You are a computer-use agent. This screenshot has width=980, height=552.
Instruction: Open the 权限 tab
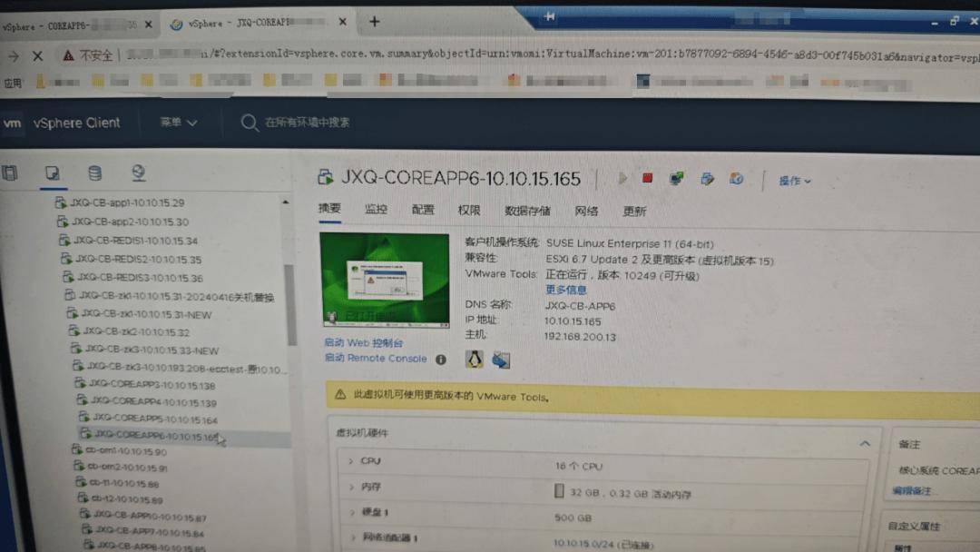[469, 210]
